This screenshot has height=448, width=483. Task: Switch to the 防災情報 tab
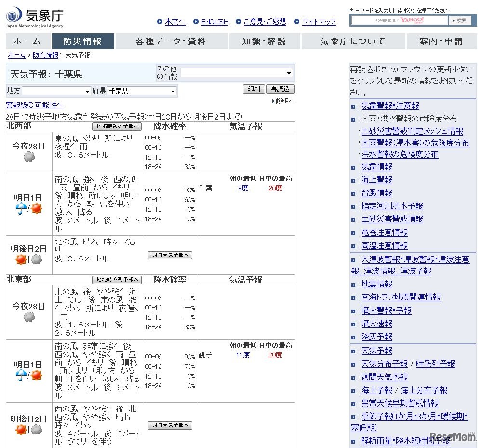click(x=83, y=41)
